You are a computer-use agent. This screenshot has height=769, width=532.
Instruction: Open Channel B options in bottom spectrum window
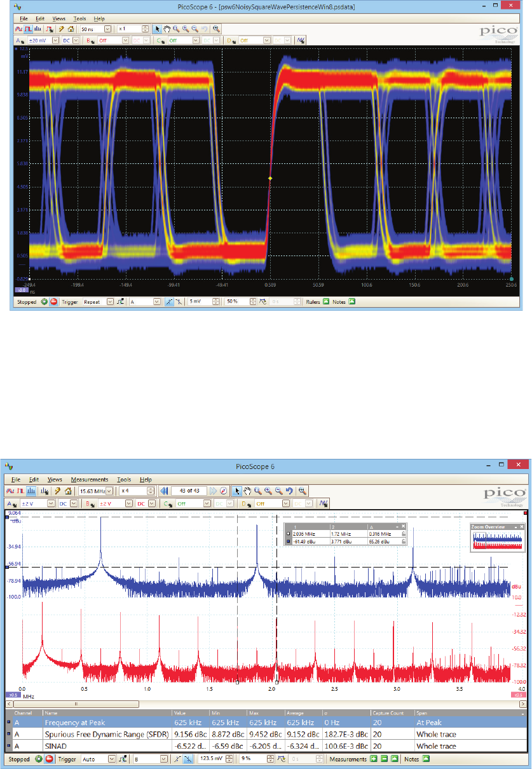[x=92, y=503]
